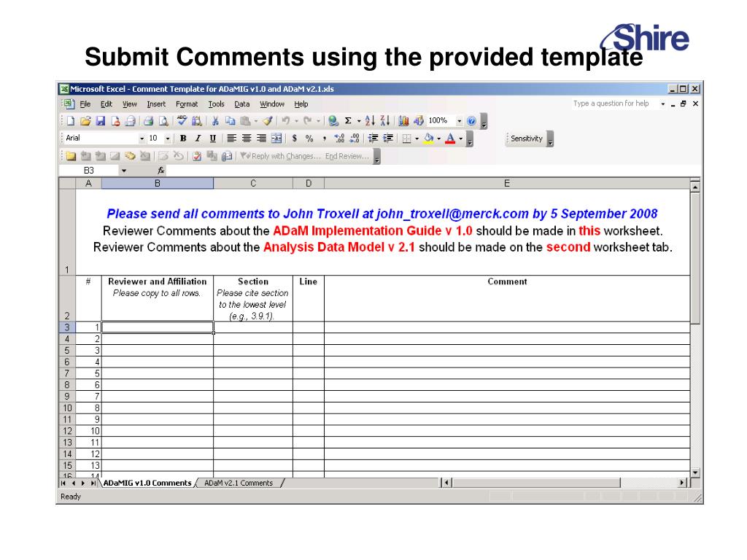Click the vertical scrollbar down arrow
This screenshot has width=747, height=560.
pos(695,472)
